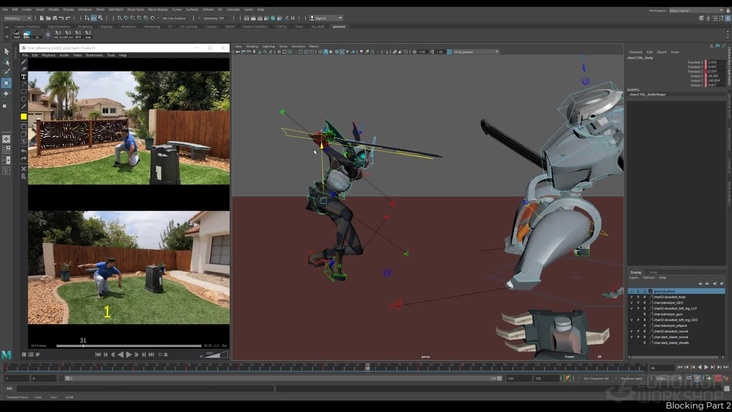732x412 pixels.
Task: Expand the Modeling menu set dropdown
Action: coord(18,18)
